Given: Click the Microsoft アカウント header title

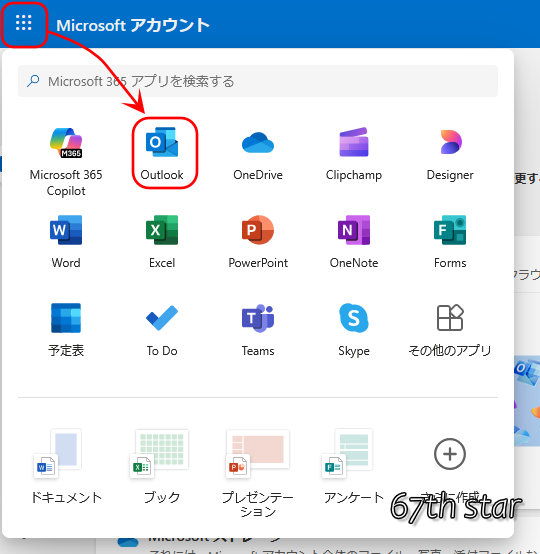Looking at the screenshot, I should point(133,25).
